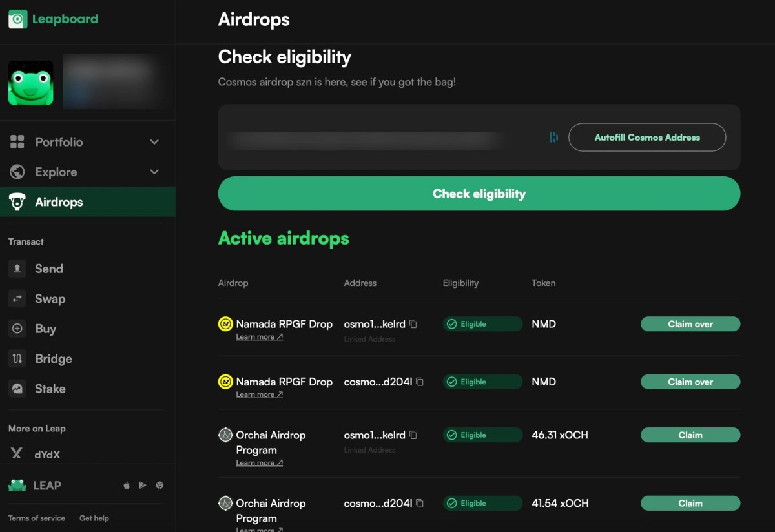Open dYdX under More on Leap
775x532 pixels.
(47, 455)
